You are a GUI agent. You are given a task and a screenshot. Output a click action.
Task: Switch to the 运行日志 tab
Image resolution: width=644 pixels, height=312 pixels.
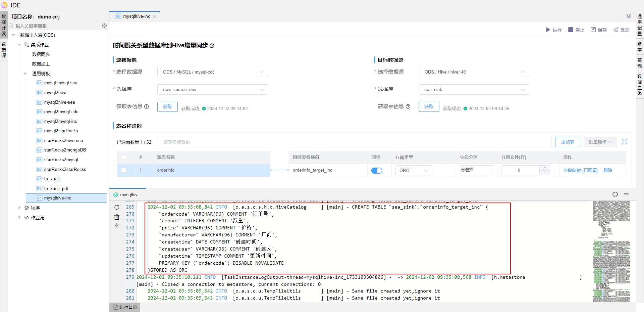coord(125,307)
